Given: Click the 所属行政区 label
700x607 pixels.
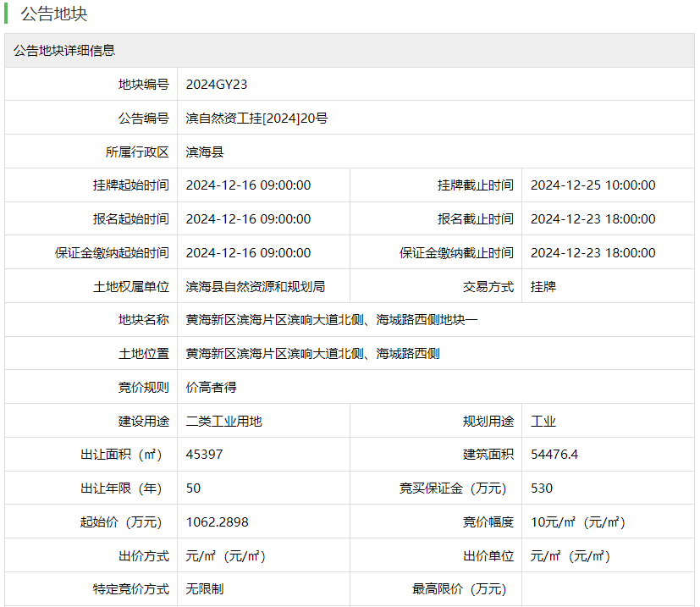Looking at the screenshot, I should (137, 152).
